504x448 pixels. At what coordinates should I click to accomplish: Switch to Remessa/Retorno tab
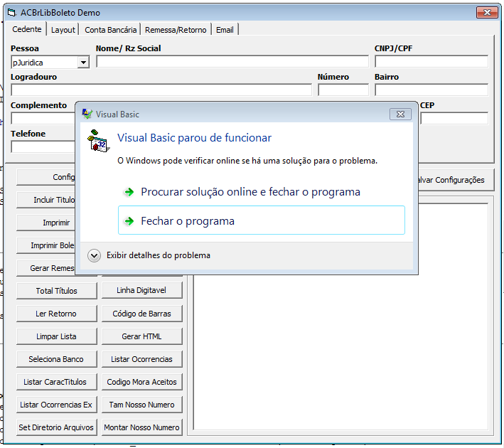click(176, 30)
